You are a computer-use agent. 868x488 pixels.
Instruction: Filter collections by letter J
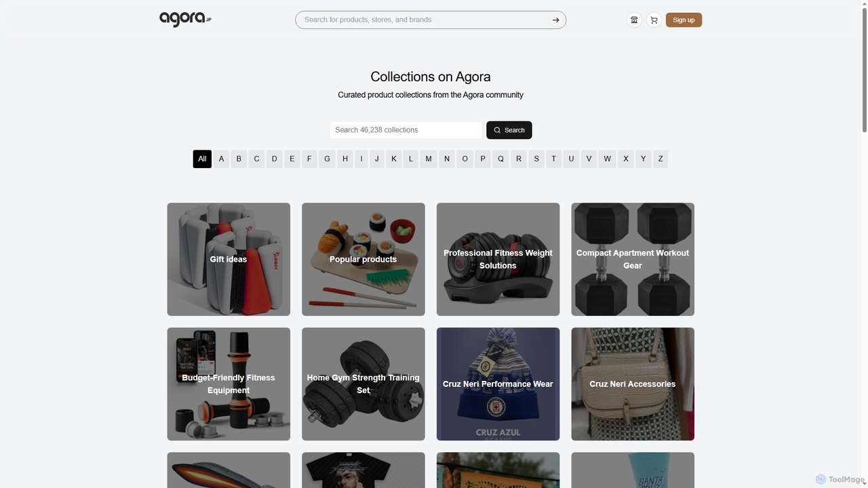(377, 159)
